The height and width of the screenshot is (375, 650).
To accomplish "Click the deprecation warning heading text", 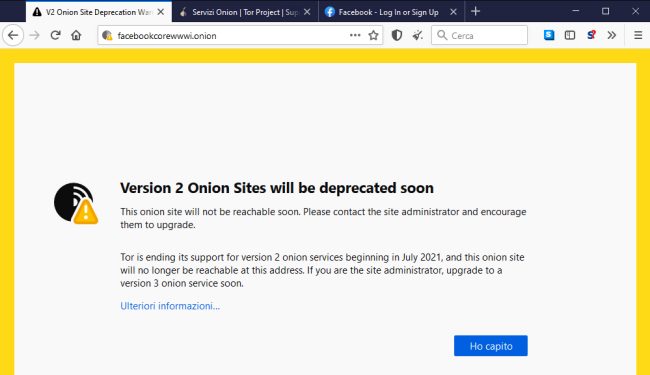I will click(277, 188).
